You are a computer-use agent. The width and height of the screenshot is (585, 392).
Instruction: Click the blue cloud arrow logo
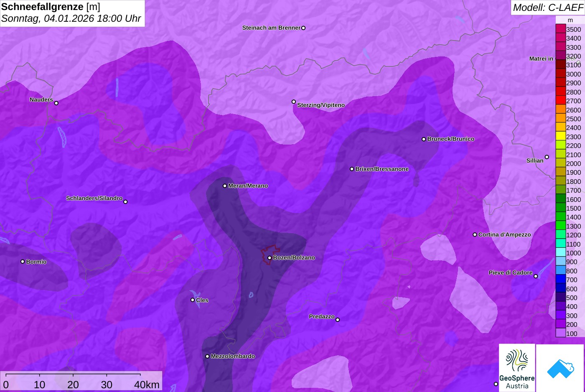pyautogui.click(x=560, y=369)
